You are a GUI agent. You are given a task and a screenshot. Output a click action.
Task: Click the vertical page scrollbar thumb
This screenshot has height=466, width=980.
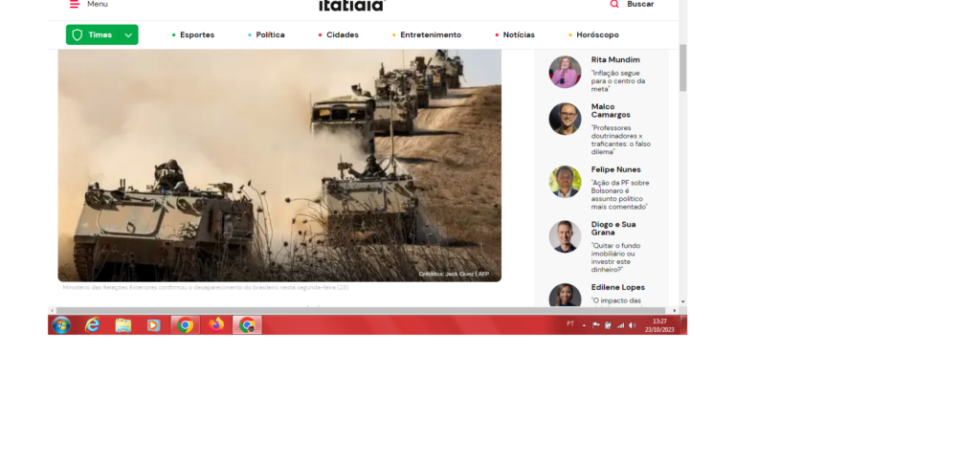tap(682, 67)
